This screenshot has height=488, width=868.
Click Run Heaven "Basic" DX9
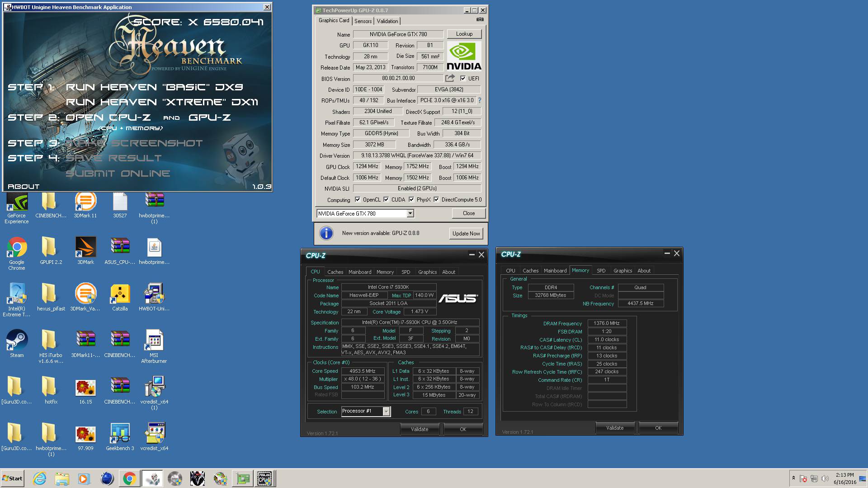[154, 87]
